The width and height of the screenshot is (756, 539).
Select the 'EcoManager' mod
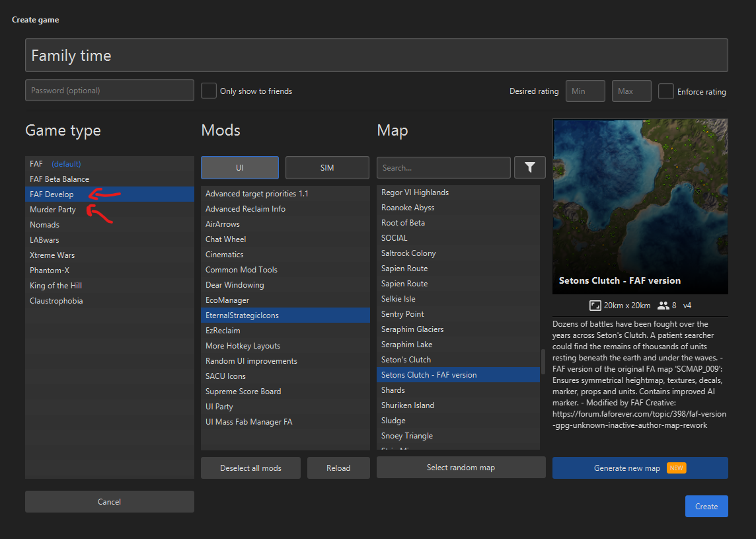(x=285, y=300)
